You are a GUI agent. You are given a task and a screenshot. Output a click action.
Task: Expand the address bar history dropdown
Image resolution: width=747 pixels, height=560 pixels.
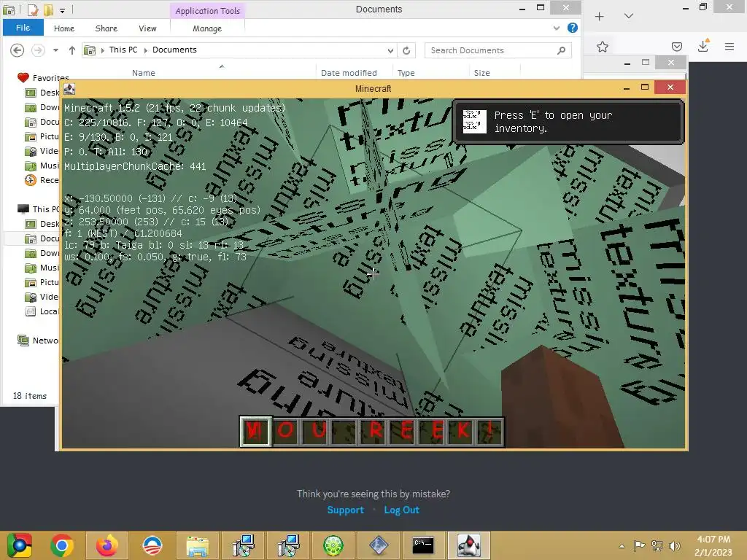pyautogui.click(x=390, y=50)
